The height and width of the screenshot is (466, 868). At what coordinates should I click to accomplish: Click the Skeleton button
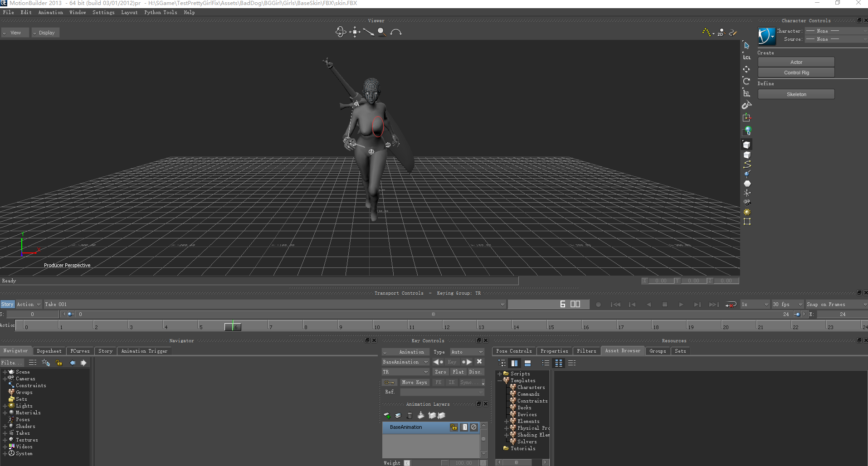pyautogui.click(x=796, y=94)
